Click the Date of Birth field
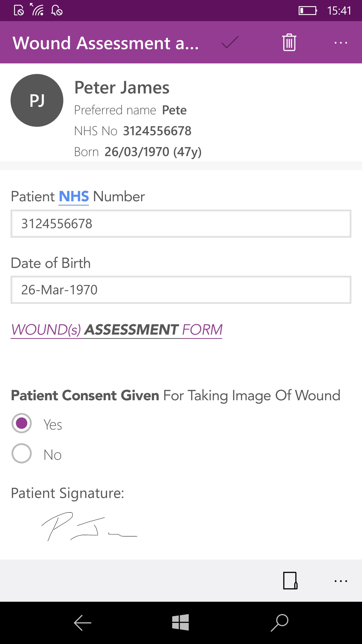 [x=181, y=290]
